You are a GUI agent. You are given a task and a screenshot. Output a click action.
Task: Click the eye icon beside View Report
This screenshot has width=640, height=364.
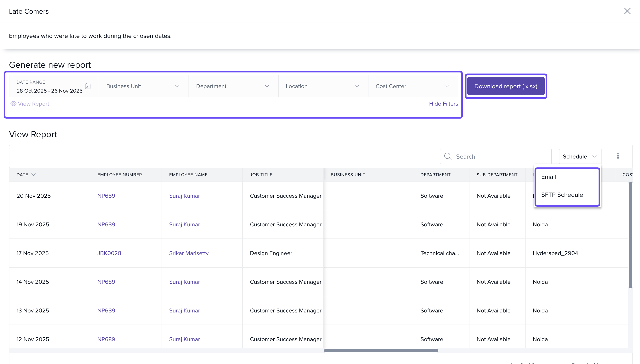pos(13,104)
